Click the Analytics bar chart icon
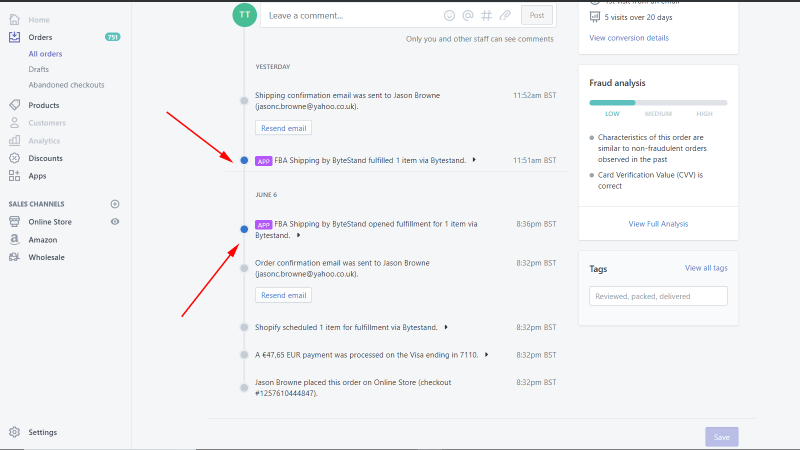Image resolution: width=800 pixels, height=450 pixels. (14, 140)
